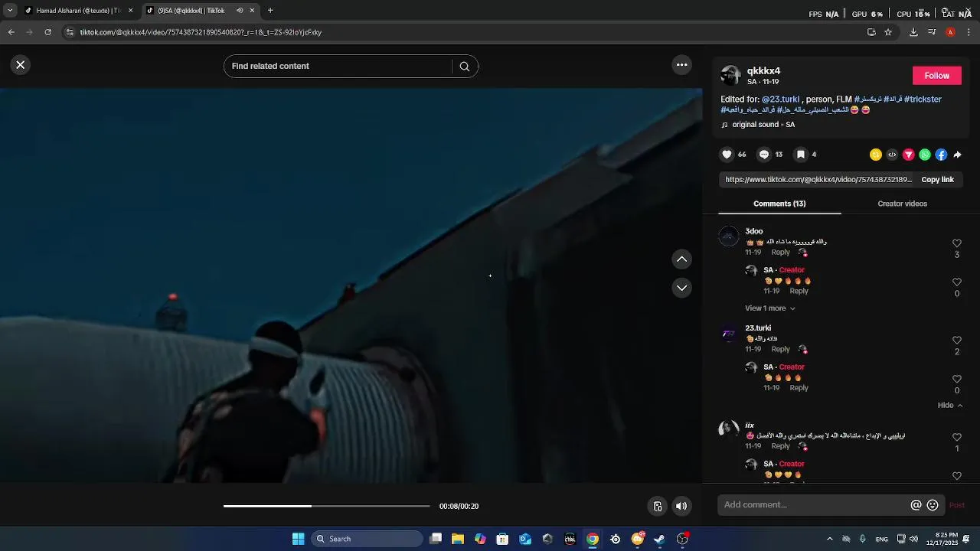Switch to Creator videos tab
This screenshot has width=980, height=551.
pos(902,204)
